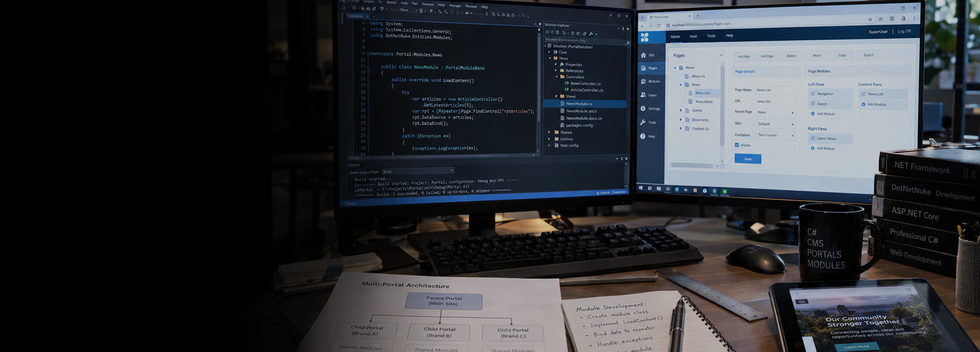Viewport: 980px width, 352px height.
Task: Open a new browser tab with plus
Action: (x=698, y=16)
